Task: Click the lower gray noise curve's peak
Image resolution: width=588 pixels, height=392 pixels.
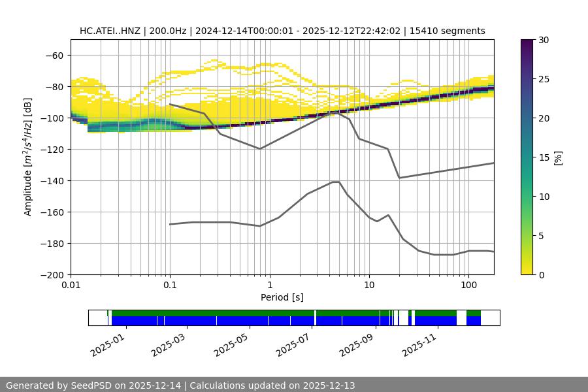Action: 336,182
